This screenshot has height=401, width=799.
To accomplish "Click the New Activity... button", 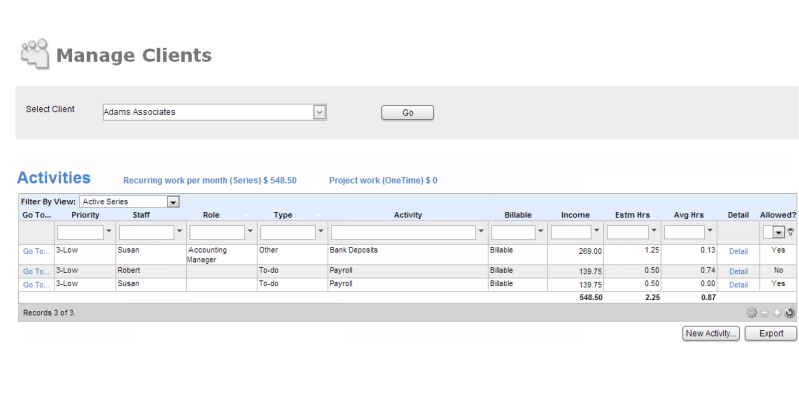I will (x=711, y=334).
